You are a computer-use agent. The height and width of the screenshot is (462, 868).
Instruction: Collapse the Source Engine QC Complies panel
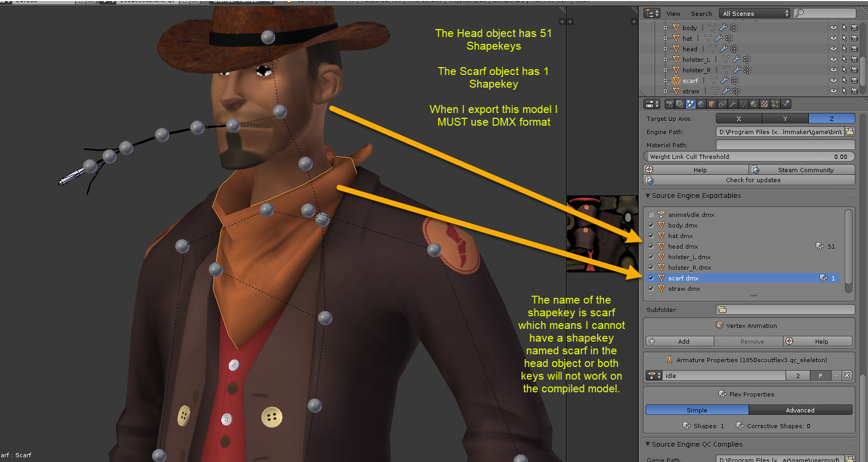point(648,445)
